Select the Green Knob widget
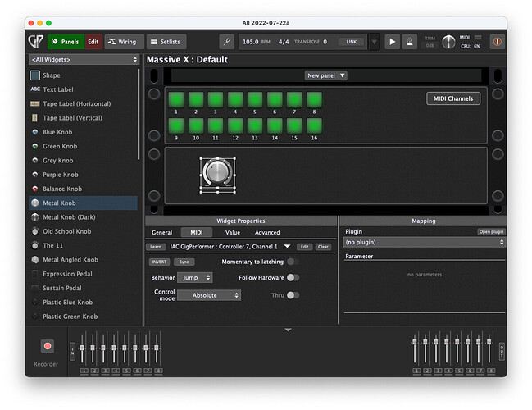Image resolution: width=532 pixels, height=410 pixels. (x=84, y=147)
